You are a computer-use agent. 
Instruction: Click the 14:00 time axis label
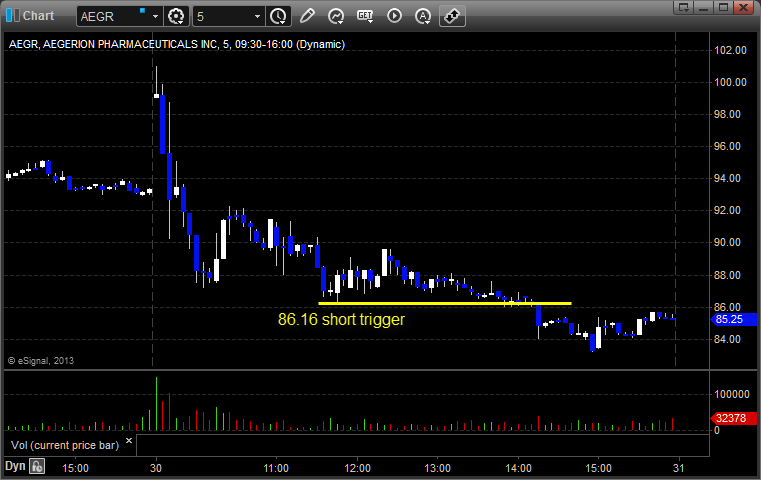click(x=518, y=468)
